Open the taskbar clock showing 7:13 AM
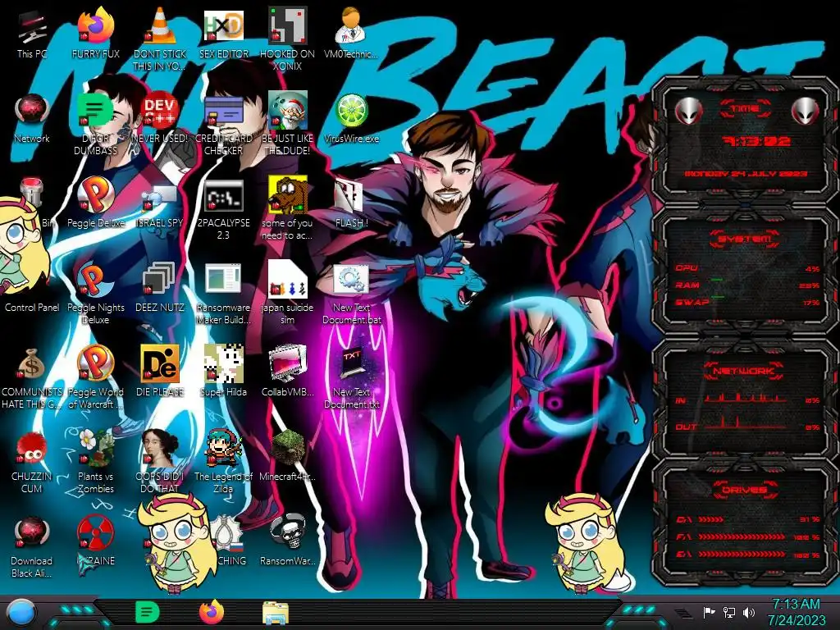Image resolution: width=840 pixels, height=630 pixels. coord(796,612)
